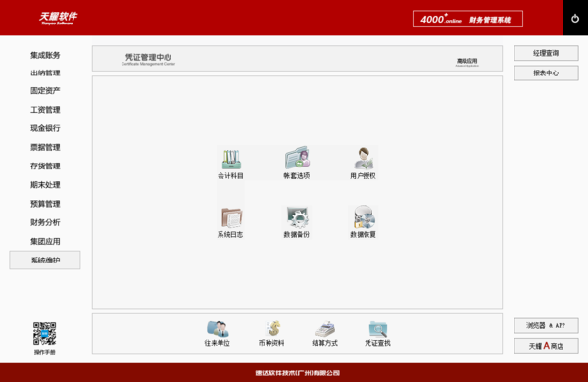Select 固定资产 in the sidebar

[x=45, y=91]
